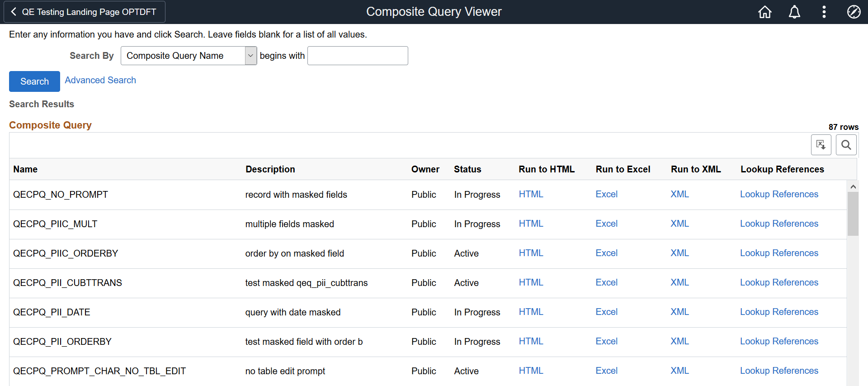Screen dimensions: 868x386
Task: Run QECPQ_NO_PROMPT to Excel
Action: pyautogui.click(x=606, y=194)
